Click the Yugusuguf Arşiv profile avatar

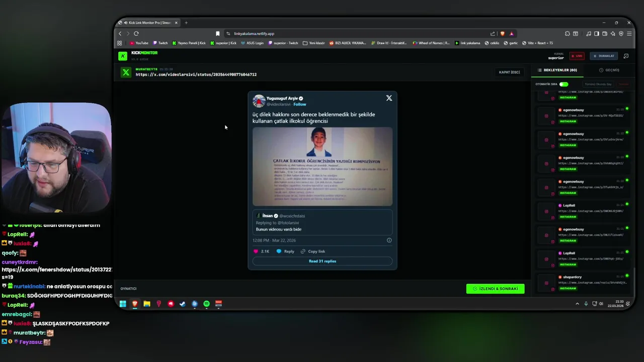point(259,101)
